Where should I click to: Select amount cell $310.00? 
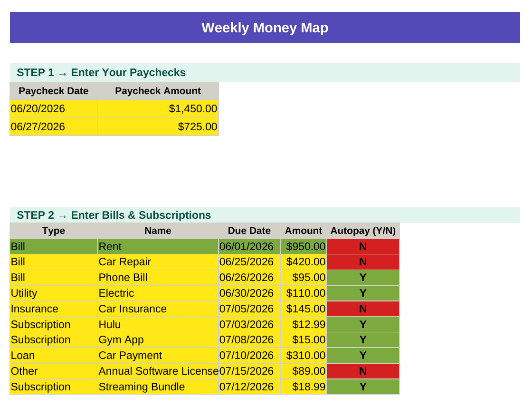(304, 355)
